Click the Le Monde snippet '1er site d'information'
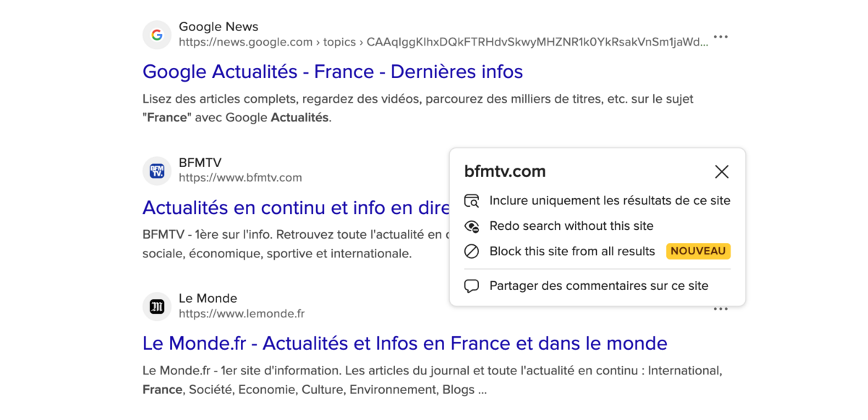Screen dimensions: 868x420 [x=433, y=380]
